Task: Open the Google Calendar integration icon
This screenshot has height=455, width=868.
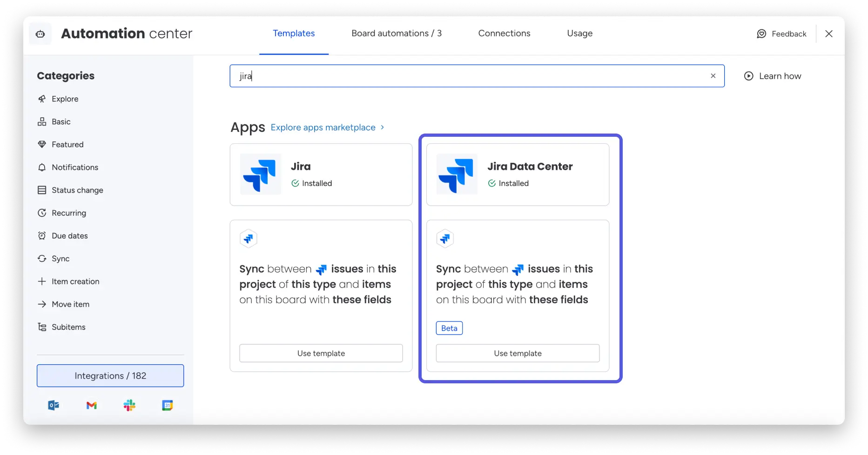Action: click(168, 405)
